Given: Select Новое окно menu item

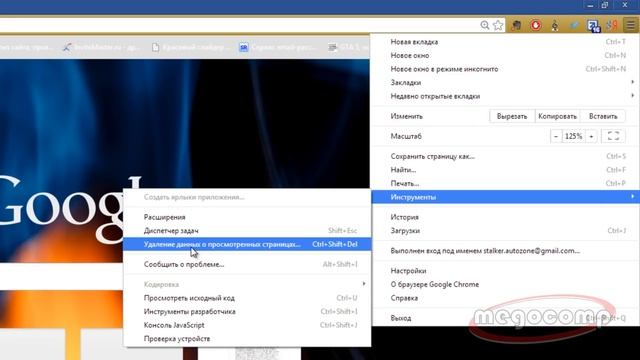Looking at the screenshot, I should [x=506, y=56].
